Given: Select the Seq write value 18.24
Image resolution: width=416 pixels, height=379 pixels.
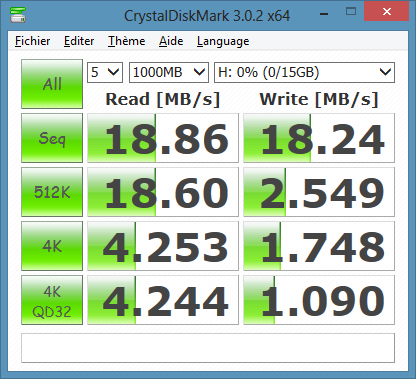Looking at the screenshot, I should coord(319,138).
